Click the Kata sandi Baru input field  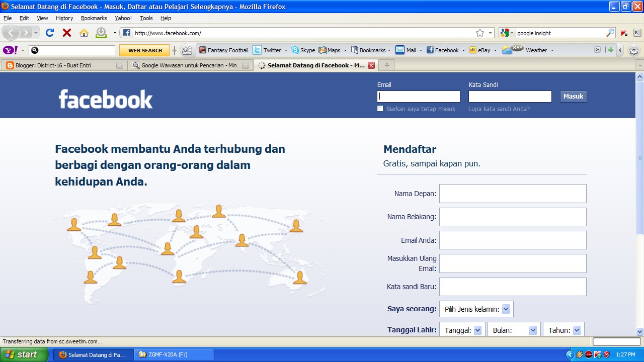513,287
